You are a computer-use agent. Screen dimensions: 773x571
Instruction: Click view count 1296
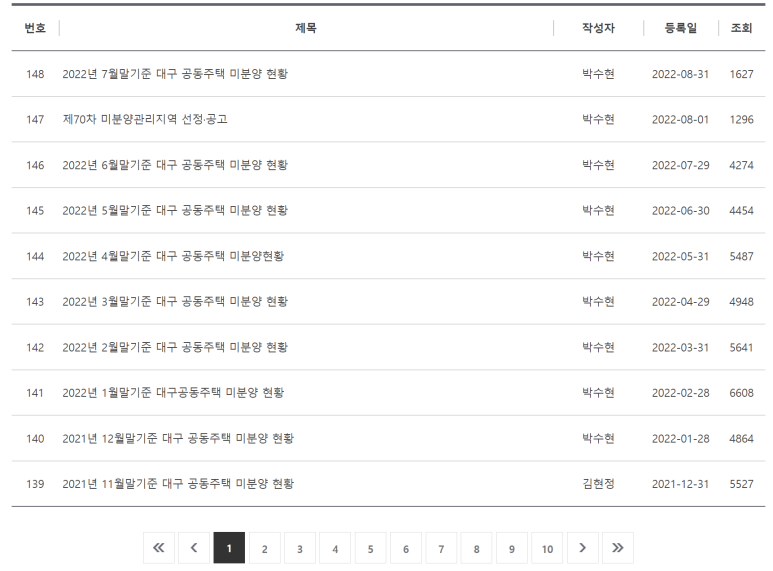pos(741,120)
